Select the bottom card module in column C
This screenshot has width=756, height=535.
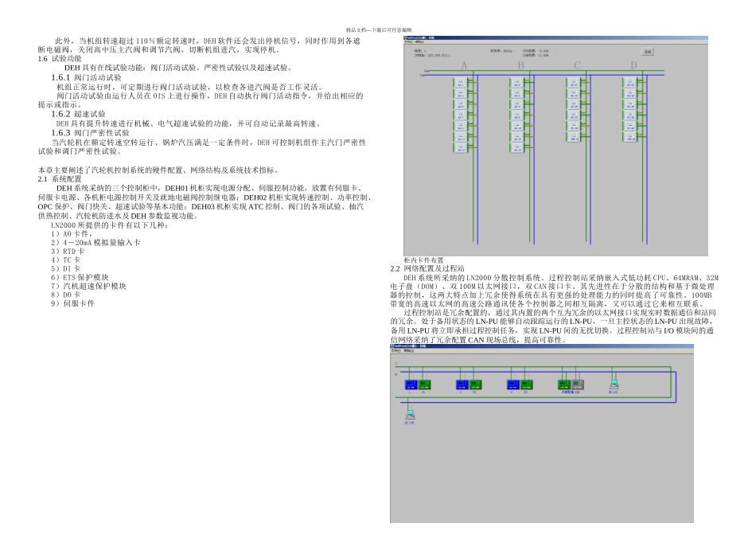pos(573,137)
